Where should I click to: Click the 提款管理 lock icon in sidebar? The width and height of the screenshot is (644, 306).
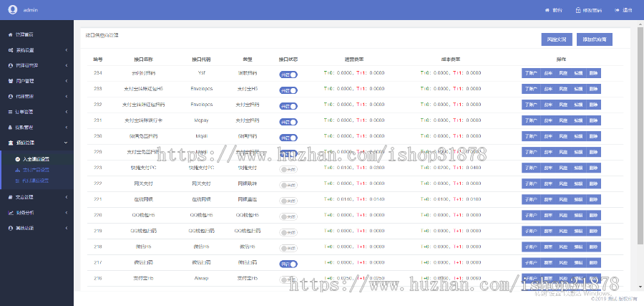(x=10, y=128)
